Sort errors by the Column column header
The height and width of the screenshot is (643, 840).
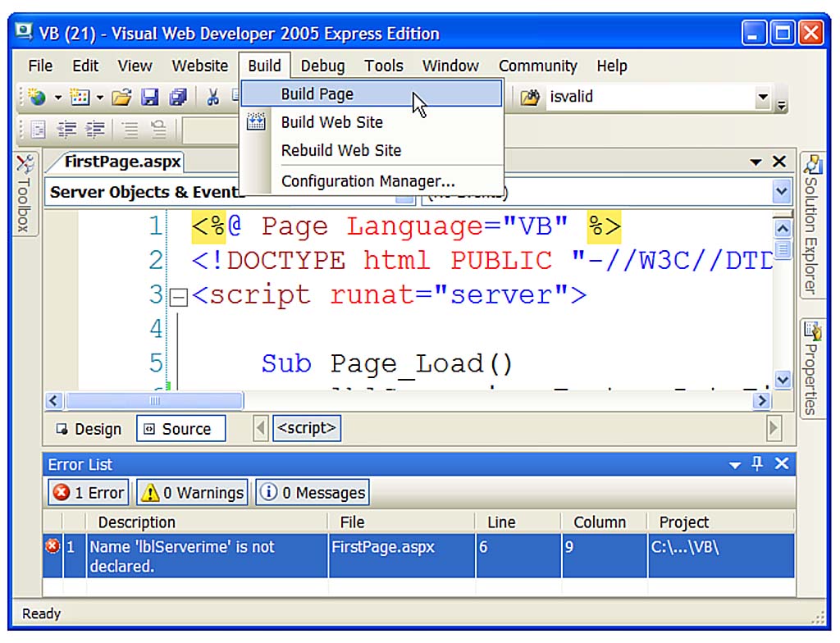pos(604,522)
